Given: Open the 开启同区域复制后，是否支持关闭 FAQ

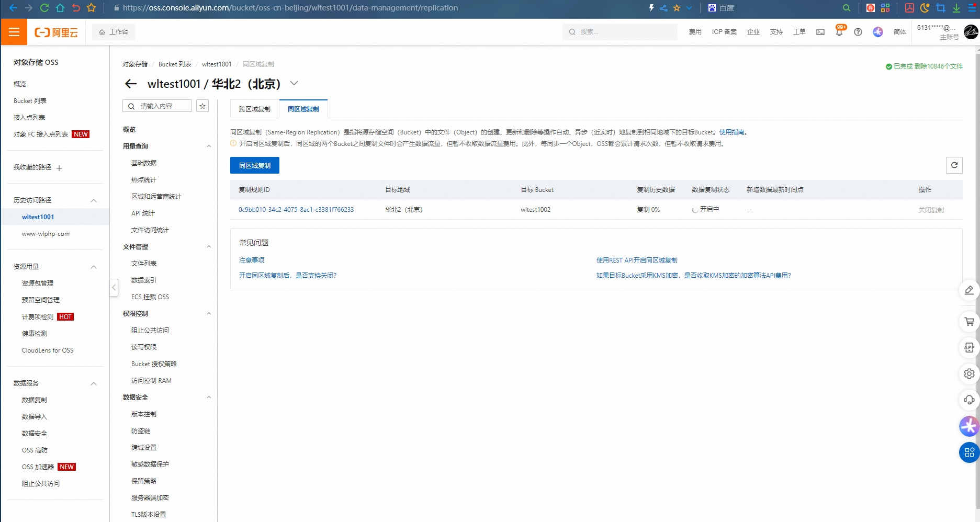Looking at the screenshot, I should pyautogui.click(x=288, y=276).
